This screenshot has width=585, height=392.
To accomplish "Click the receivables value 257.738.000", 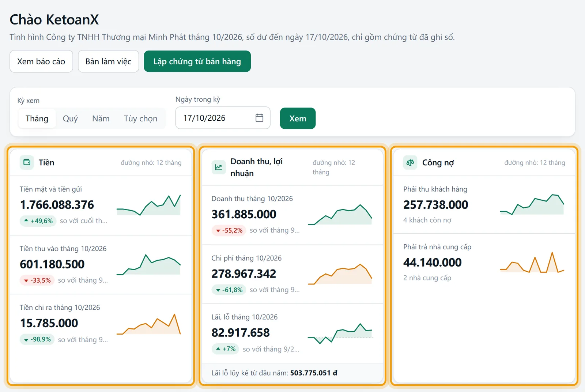I will tap(436, 205).
